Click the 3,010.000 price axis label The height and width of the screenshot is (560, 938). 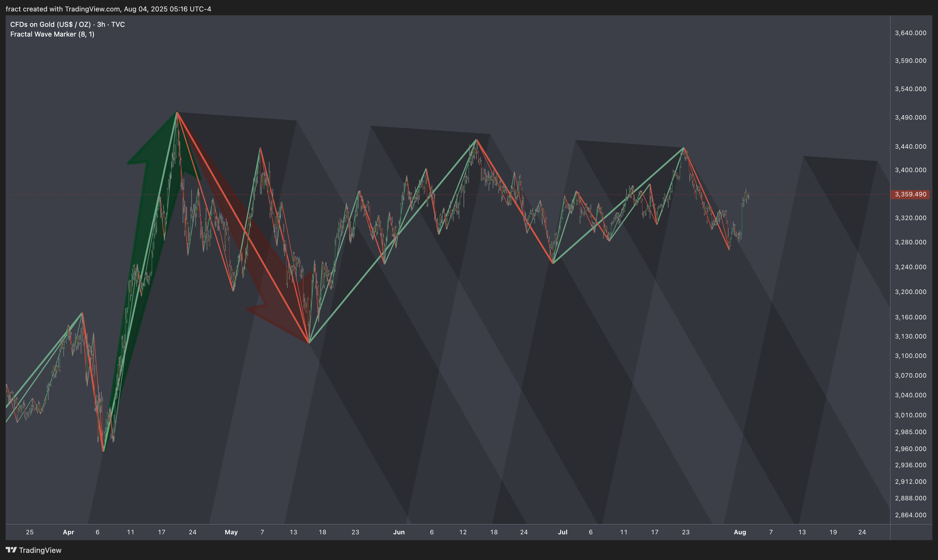tap(911, 415)
